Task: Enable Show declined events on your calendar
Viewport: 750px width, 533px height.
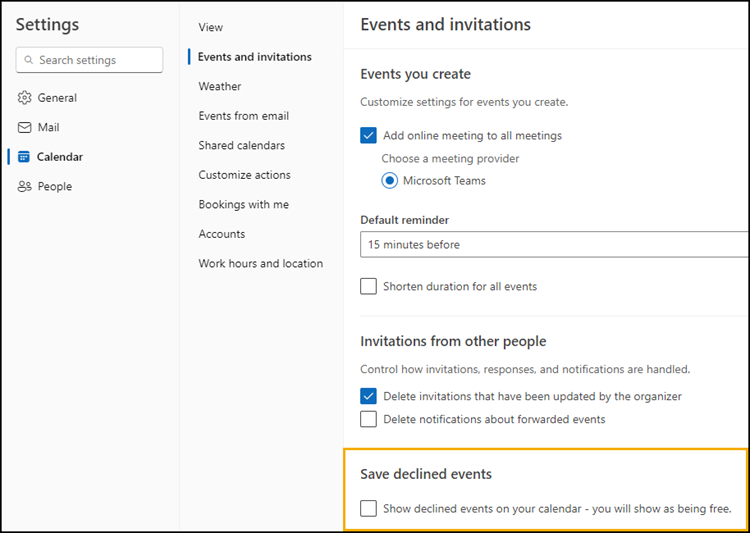Action: 368,508
